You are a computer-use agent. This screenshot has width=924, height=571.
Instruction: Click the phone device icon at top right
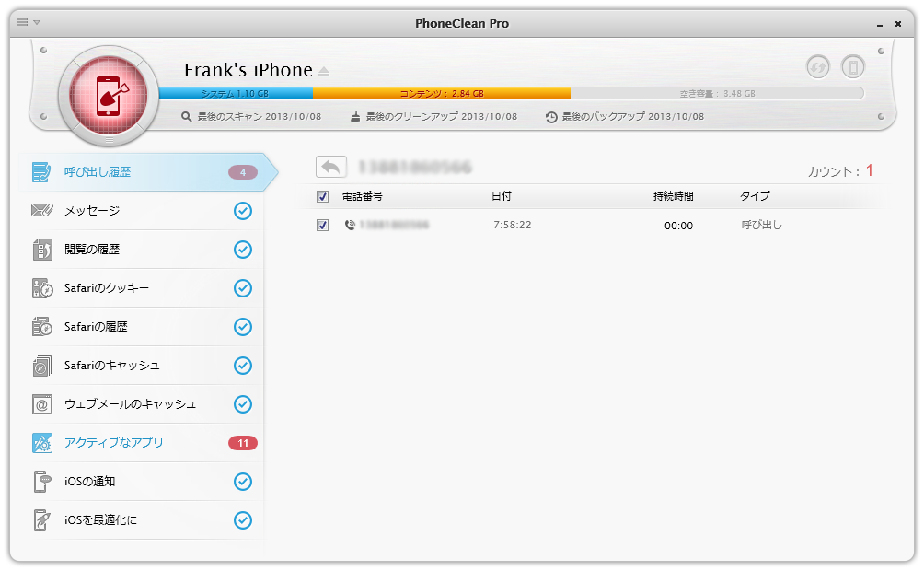click(x=853, y=67)
